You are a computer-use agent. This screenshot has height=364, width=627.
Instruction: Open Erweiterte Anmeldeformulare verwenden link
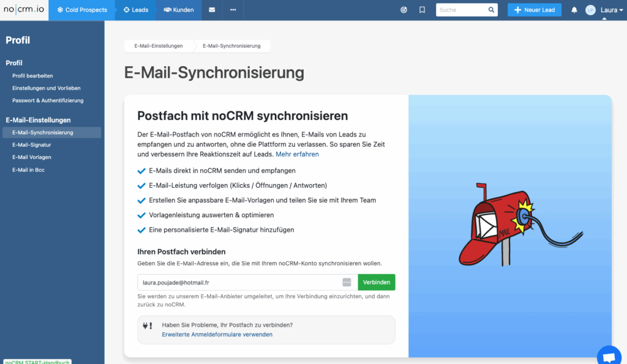click(217, 335)
